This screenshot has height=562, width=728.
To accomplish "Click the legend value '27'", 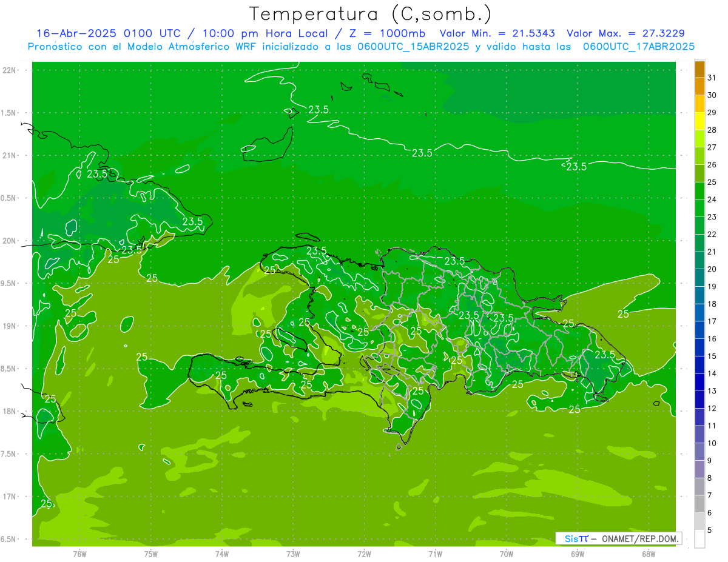I will pyautogui.click(x=712, y=147).
